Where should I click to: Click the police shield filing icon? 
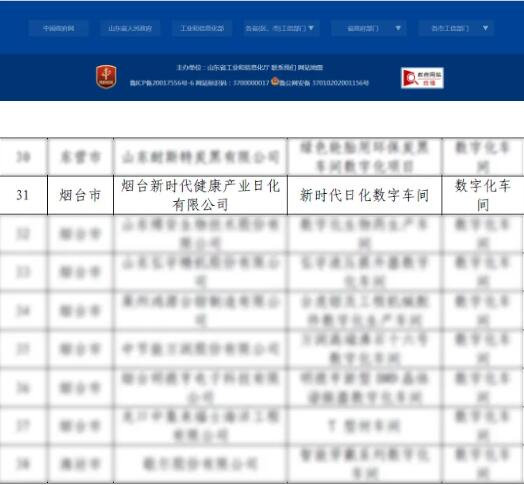click(x=275, y=81)
